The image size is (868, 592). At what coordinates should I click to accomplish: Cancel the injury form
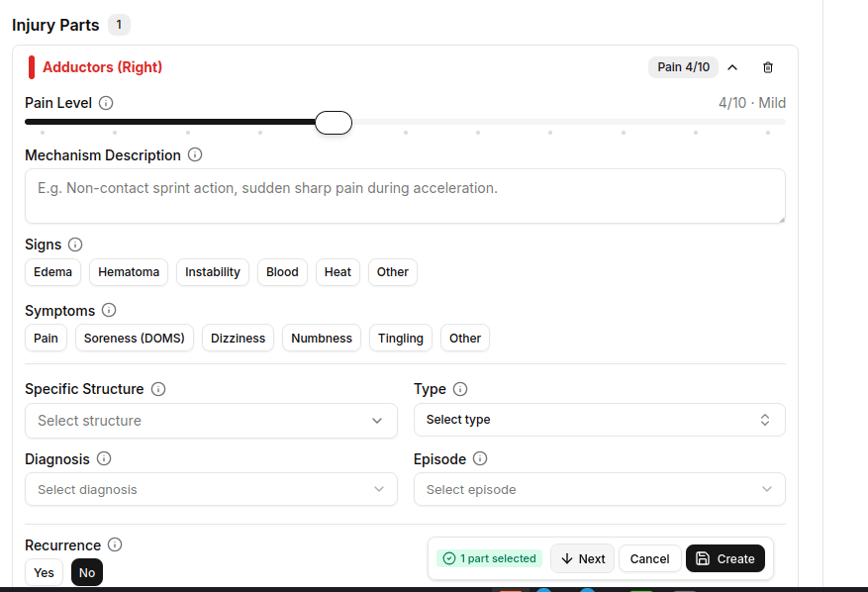click(x=650, y=558)
